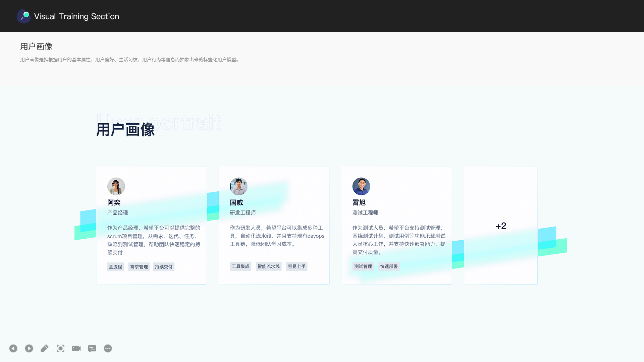Click the Visual Training Section title text
This screenshot has width=644, height=362.
click(x=76, y=16)
